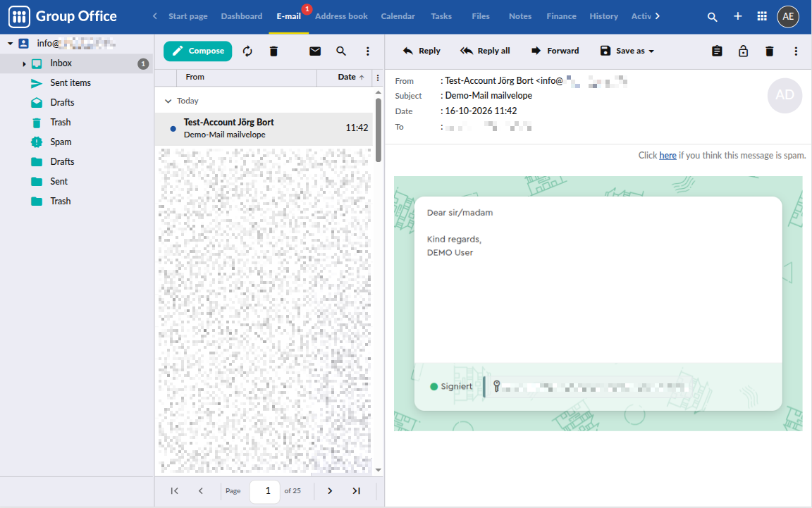The image size is (812, 508).
Task: Expand the Inbox subfolders arrow
Action: [24, 63]
